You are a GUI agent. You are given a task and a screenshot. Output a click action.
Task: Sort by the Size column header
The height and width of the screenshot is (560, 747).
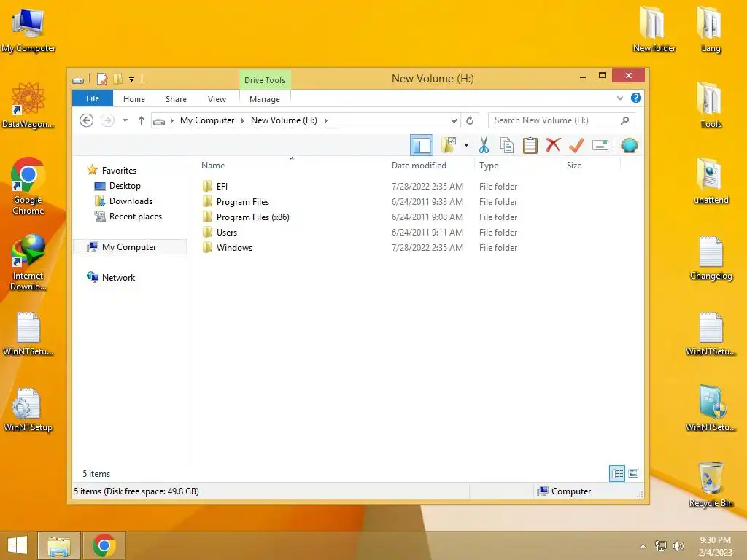pos(591,166)
